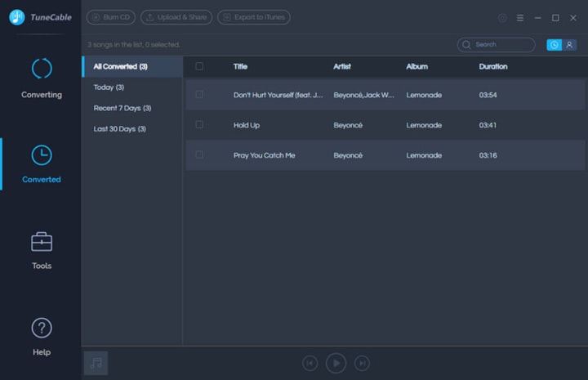588x380 pixels.
Task: Tick checkbox for Don't Hurt Yourself
Action: point(199,95)
